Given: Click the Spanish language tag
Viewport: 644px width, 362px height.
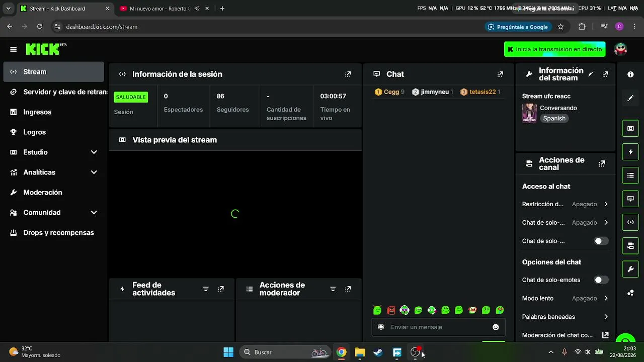Looking at the screenshot, I should (554, 119).
